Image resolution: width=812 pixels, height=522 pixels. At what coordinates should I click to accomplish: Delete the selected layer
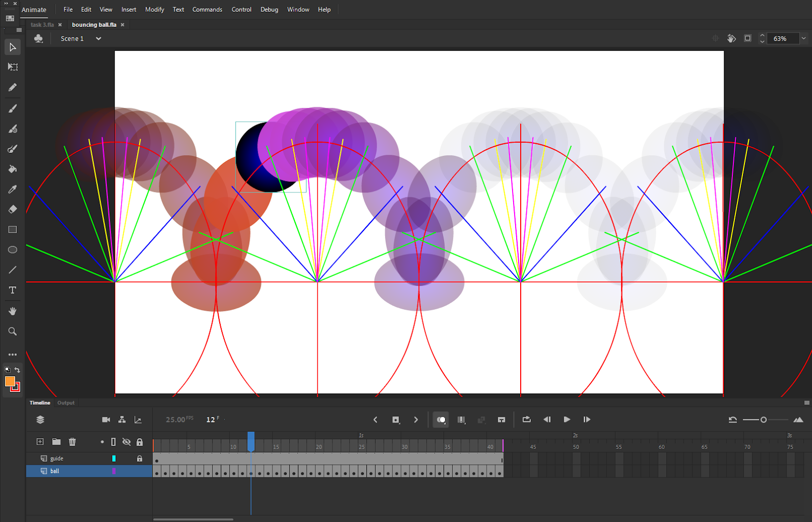73,442
